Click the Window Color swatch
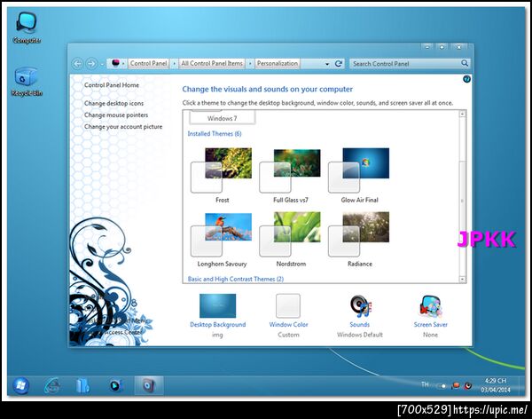 [288, 305]
